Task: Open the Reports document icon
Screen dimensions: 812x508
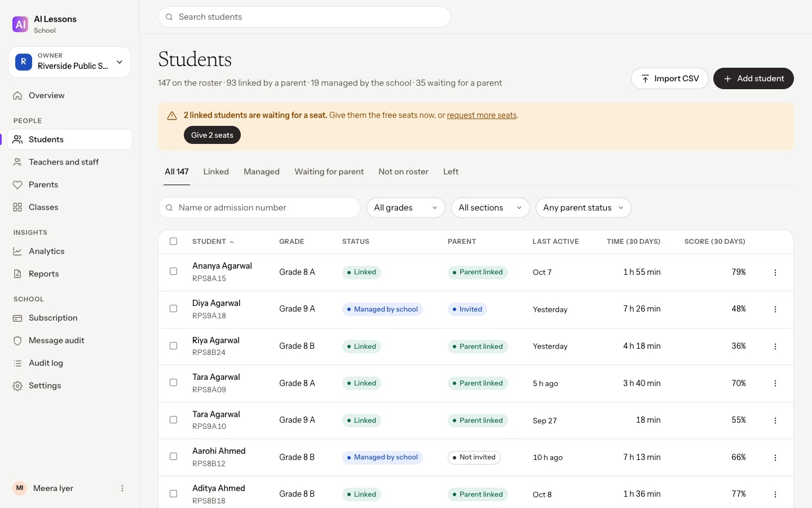Action: coord(17,274)
